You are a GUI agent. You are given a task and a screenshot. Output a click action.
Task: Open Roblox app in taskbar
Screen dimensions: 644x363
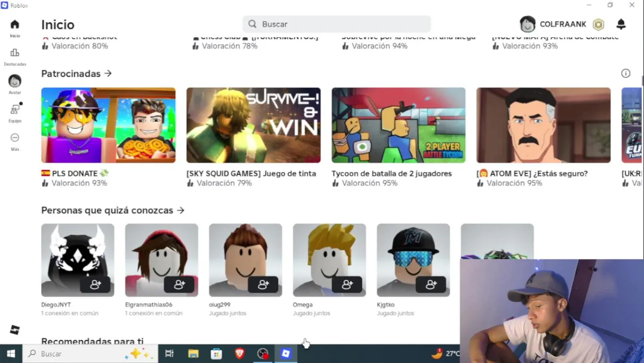coord(286,354)
